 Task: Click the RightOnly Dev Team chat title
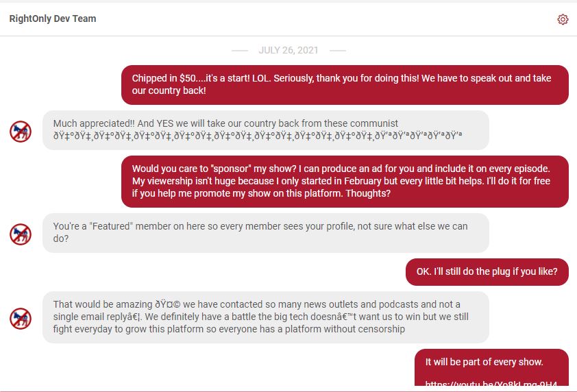[x=53, y=19]
